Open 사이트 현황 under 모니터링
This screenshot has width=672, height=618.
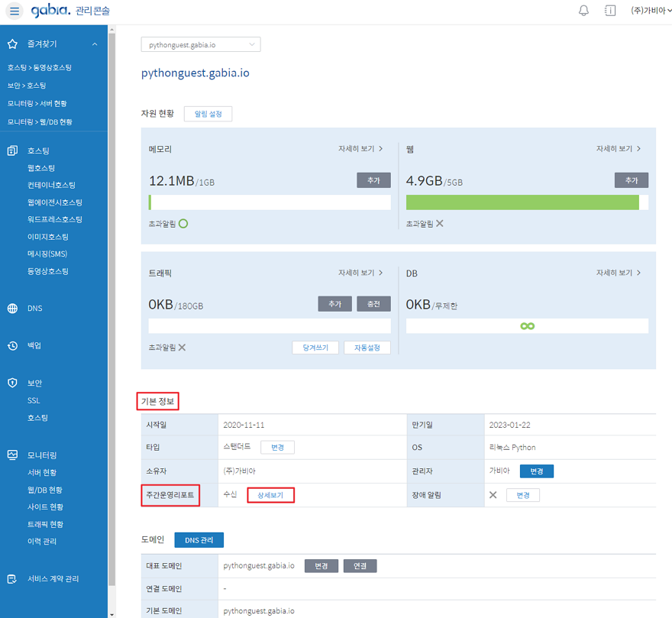[45, 507]
